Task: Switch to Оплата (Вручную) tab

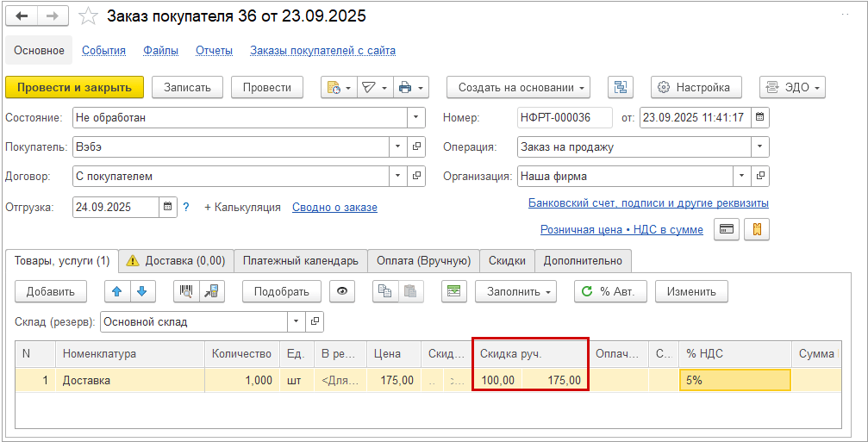Action: [x=424, y=260]
